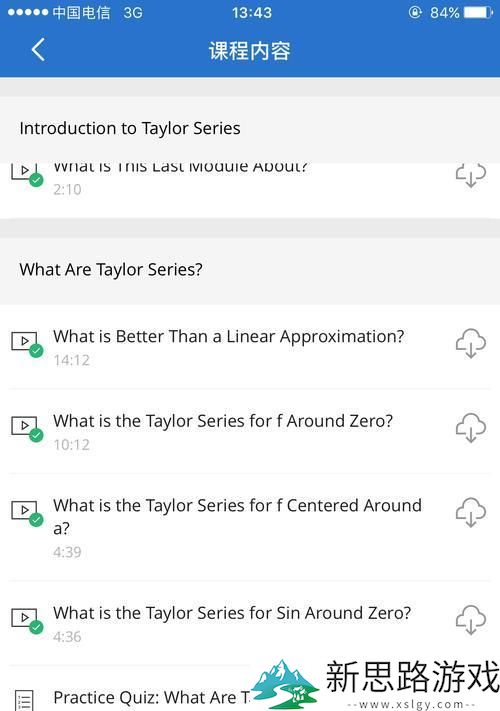Download the 2:10 module intro video

tap(471, 175)
